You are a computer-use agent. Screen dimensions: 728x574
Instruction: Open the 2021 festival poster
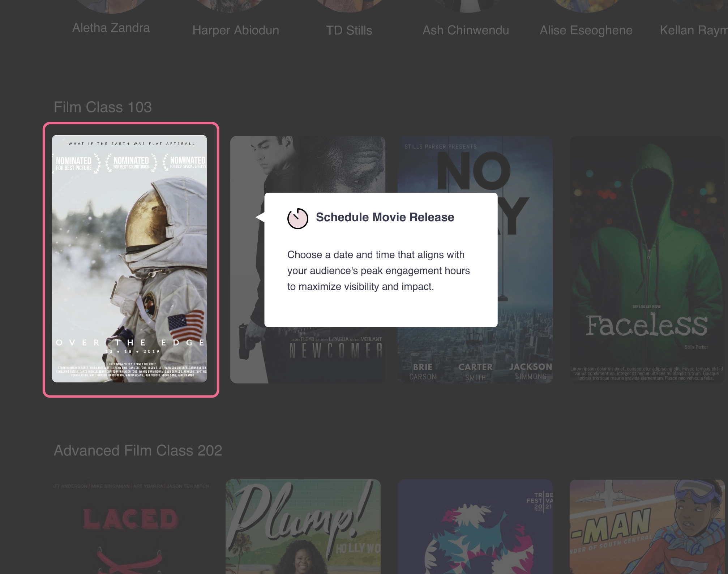point(475,527)
